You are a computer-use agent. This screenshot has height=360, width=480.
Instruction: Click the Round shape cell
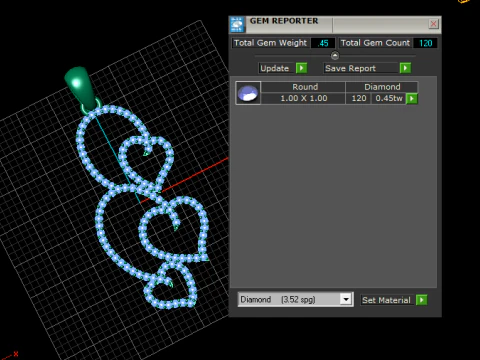pyautogui.click(x=303, y=87)
